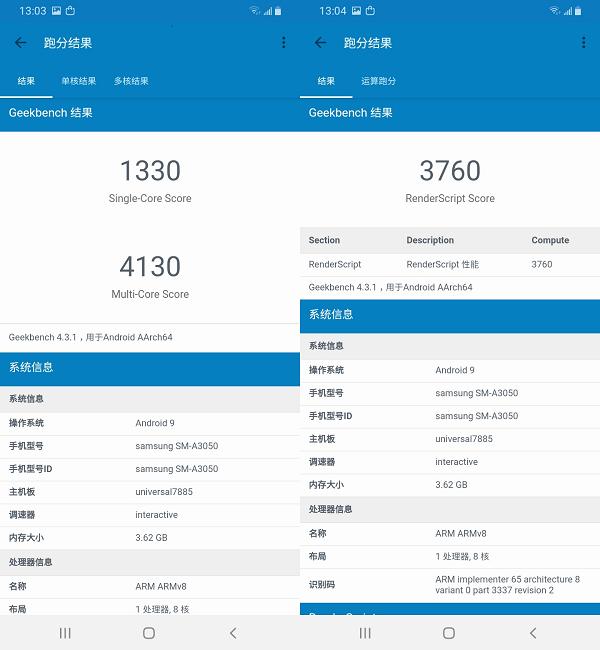
Task: Switch to the 运算跑分 tab
Action: click(x=378, y=81)
